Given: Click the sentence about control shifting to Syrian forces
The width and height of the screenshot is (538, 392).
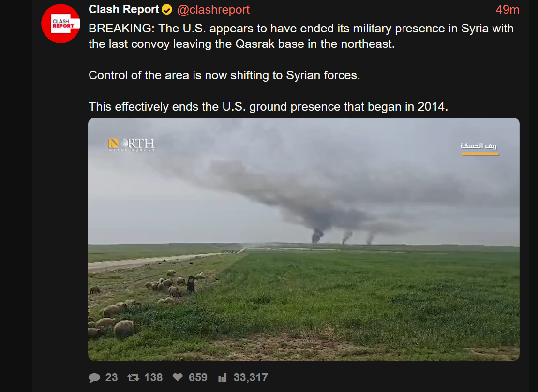Looking at the screenshot, I should click(224, 75).
